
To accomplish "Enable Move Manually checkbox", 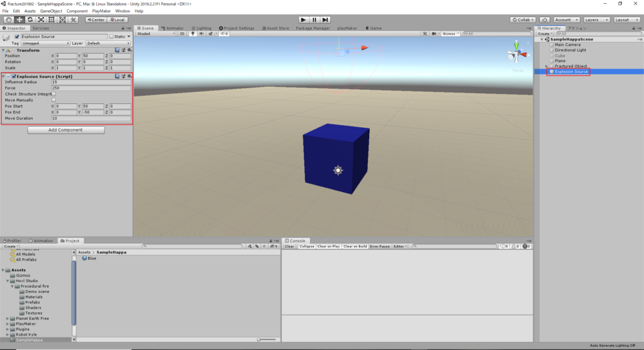I will 54,100.
